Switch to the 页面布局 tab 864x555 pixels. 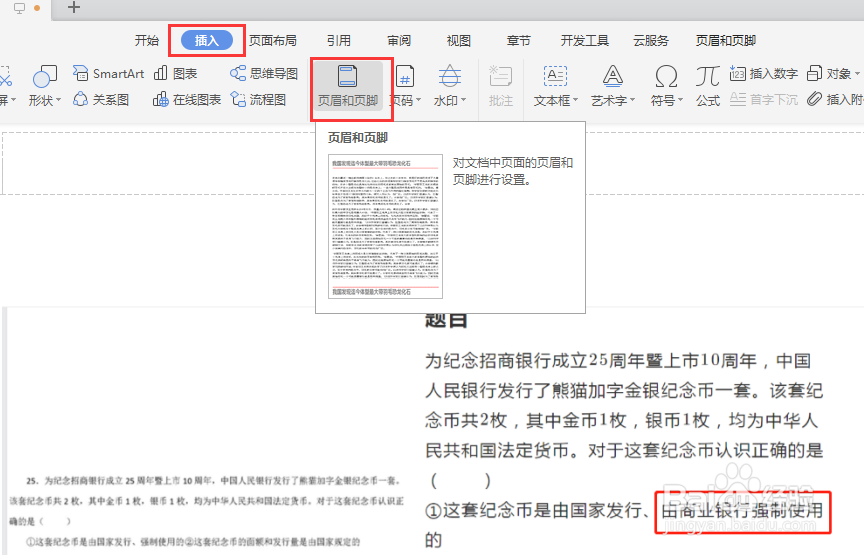coord(273,41)
